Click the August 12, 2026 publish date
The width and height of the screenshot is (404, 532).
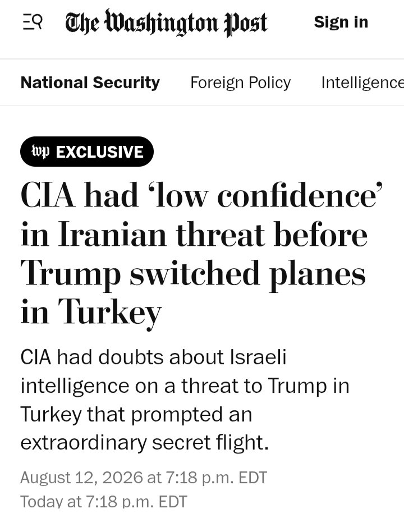[x=144, y=478]
